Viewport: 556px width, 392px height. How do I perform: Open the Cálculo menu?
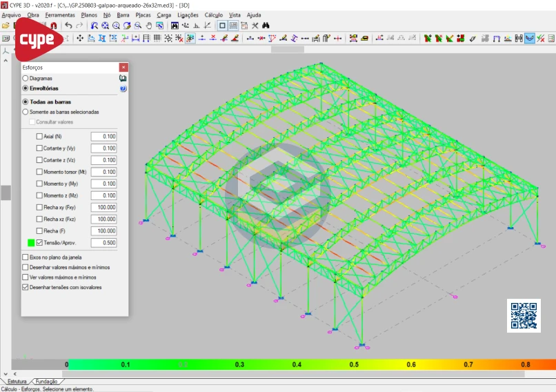point(213,14)
